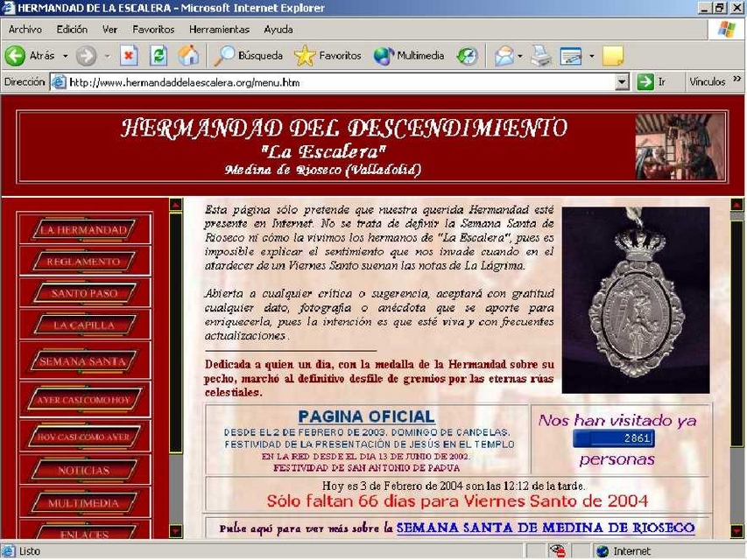Open the LA CAPILLA section button
The height and width of the screenshot is (560, 747).
click(84, 325)
